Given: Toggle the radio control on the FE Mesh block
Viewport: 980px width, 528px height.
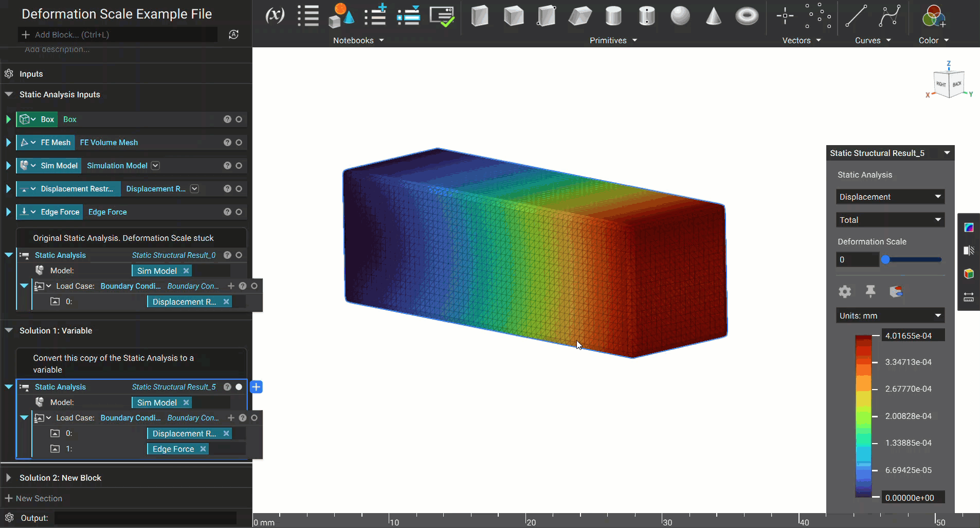Looking at the screenshot, I should (x=239, y=142).
